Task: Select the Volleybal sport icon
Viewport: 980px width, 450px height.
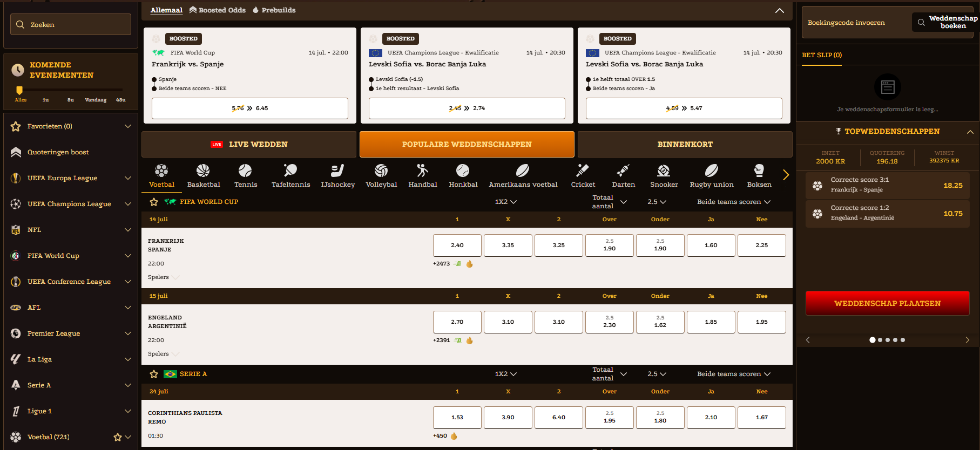Action: click(x=381, y=171)
